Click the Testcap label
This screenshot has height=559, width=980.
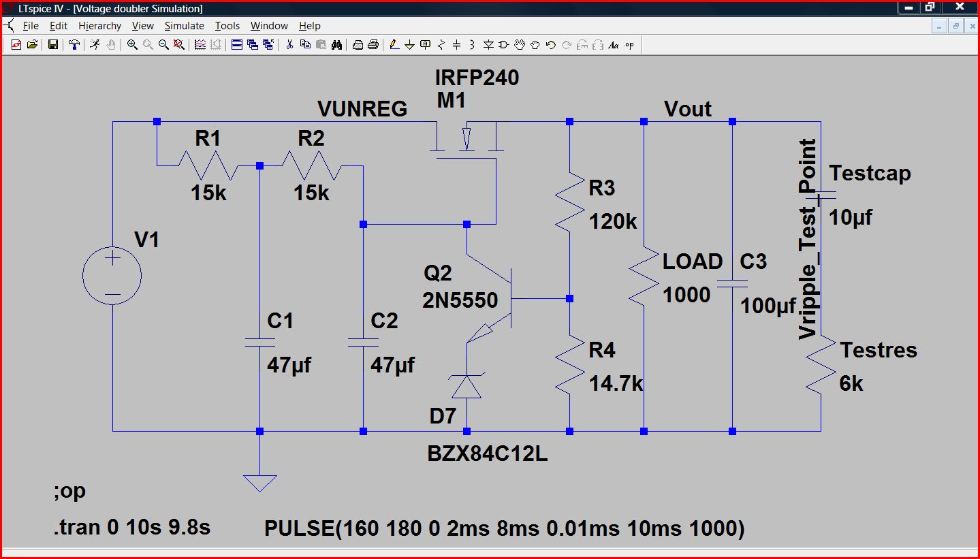point(870,173)
